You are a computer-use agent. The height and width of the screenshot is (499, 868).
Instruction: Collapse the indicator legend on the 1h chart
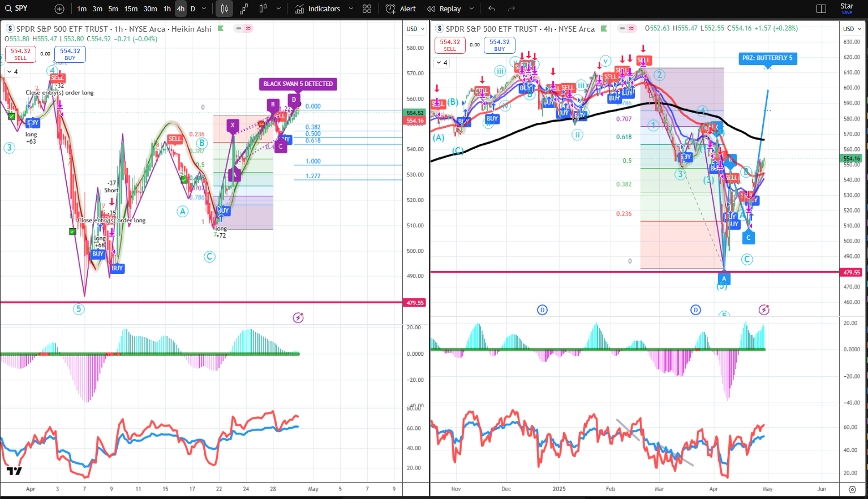[x=12, y=72]
